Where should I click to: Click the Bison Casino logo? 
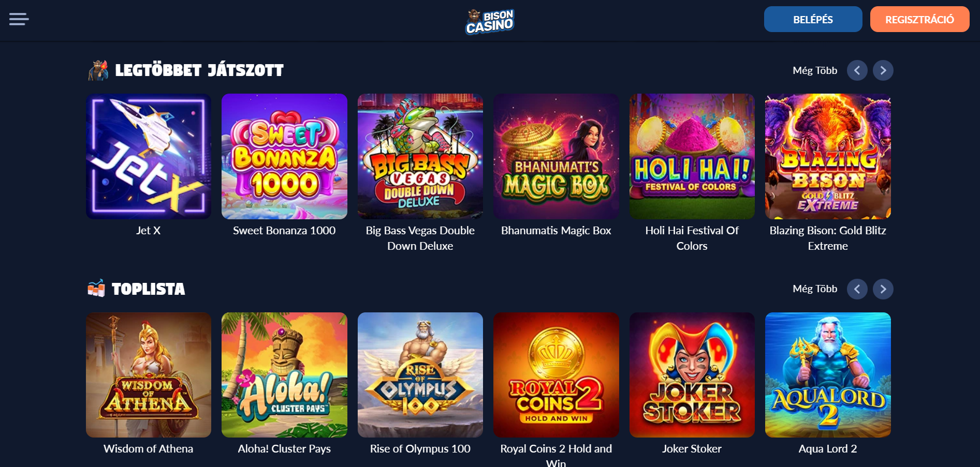click(x=490, y=22)
